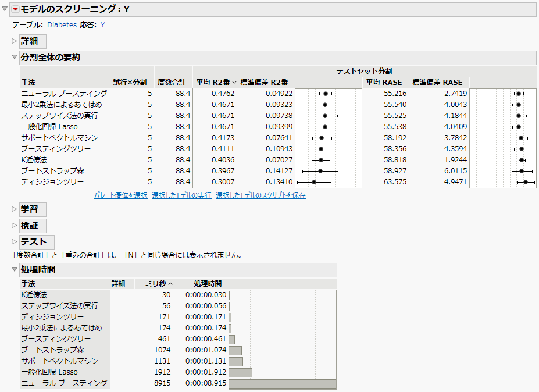Viewport: 539px width, 392px height.
Task: Expand the 詳細 section
Action: [x=15, y=41]
